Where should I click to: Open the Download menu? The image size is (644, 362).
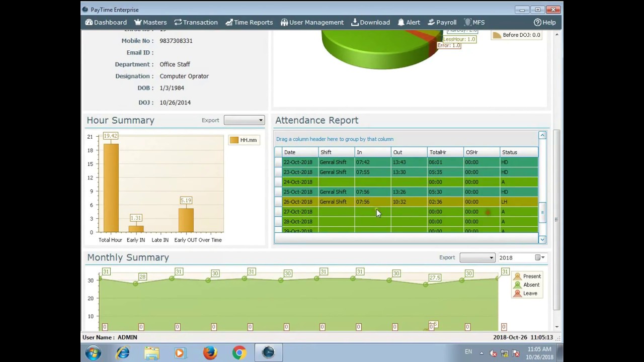pos(370,22)
